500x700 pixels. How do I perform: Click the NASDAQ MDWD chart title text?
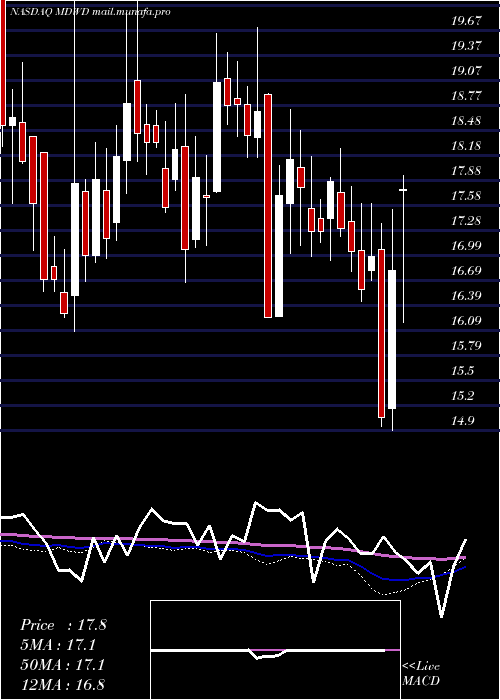[90, 12]
